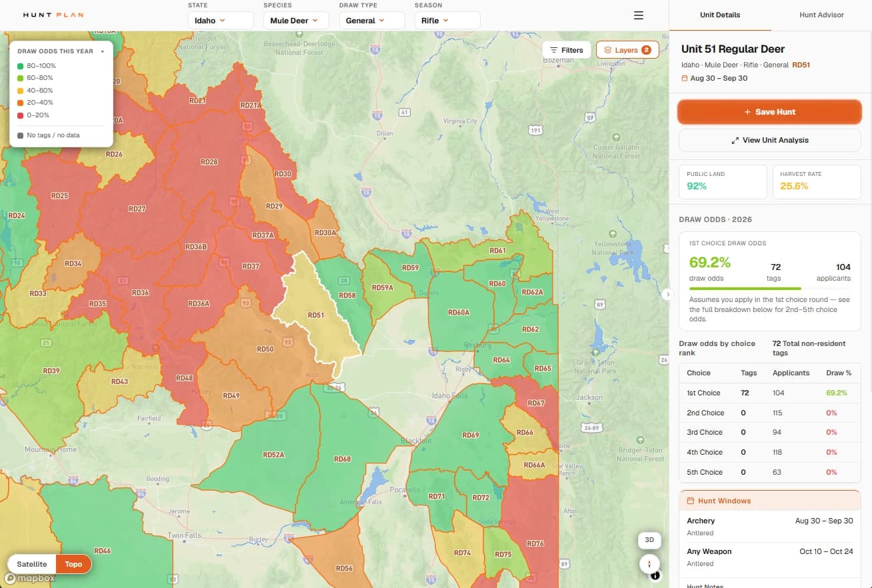Select the Topo basemap

[x=73, y=564]
